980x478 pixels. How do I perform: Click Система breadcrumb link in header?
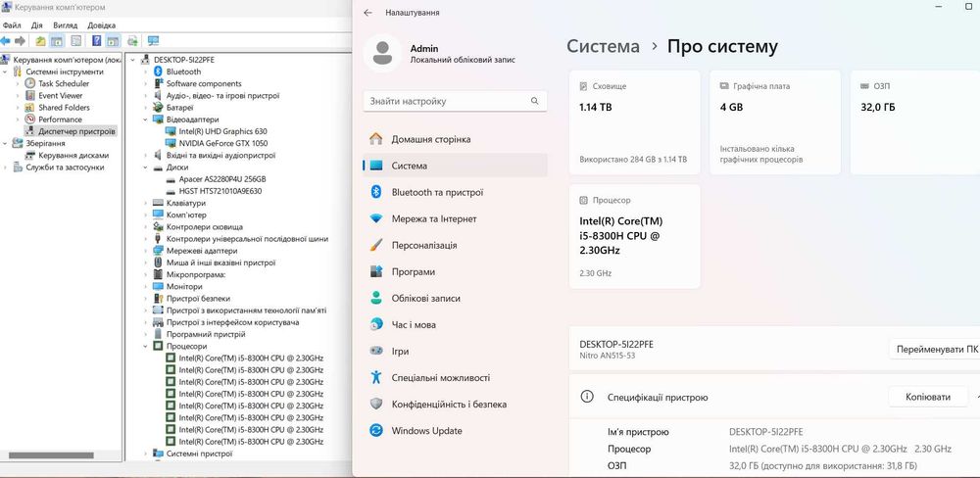pyautogui.click(x=603, y=47)
